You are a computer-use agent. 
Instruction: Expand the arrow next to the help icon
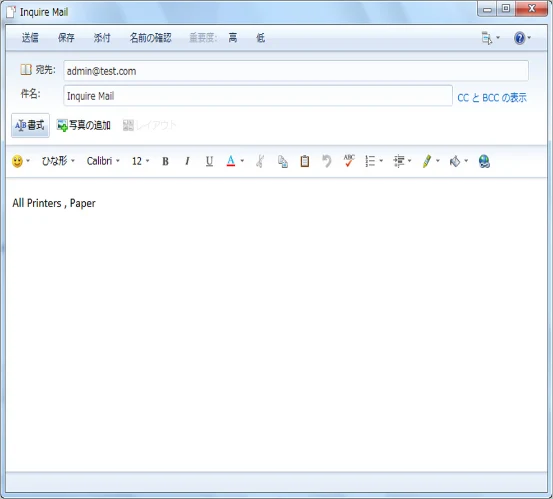[x=529, y=37]
